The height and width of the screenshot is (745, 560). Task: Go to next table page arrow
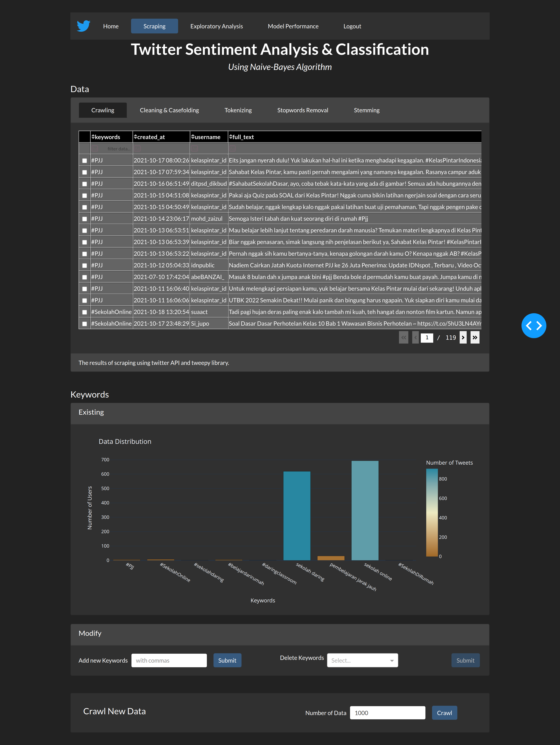pos(463,338)
